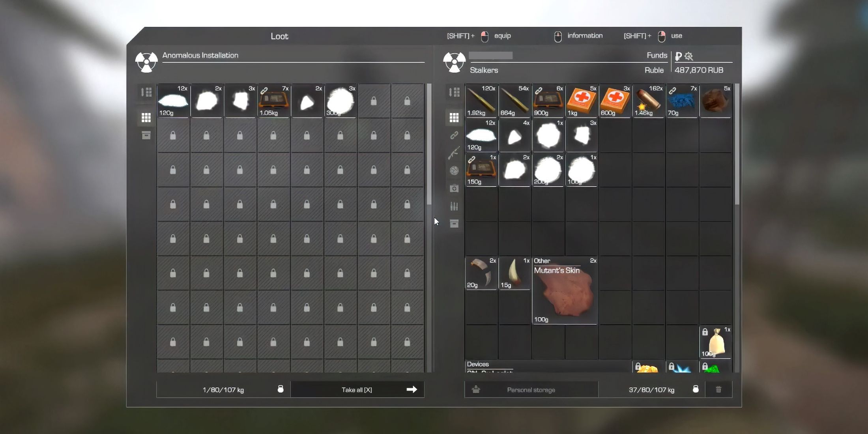Click the trash/clear icon in Stalkers panel
The image size is (868, 434).
point(719,390)
